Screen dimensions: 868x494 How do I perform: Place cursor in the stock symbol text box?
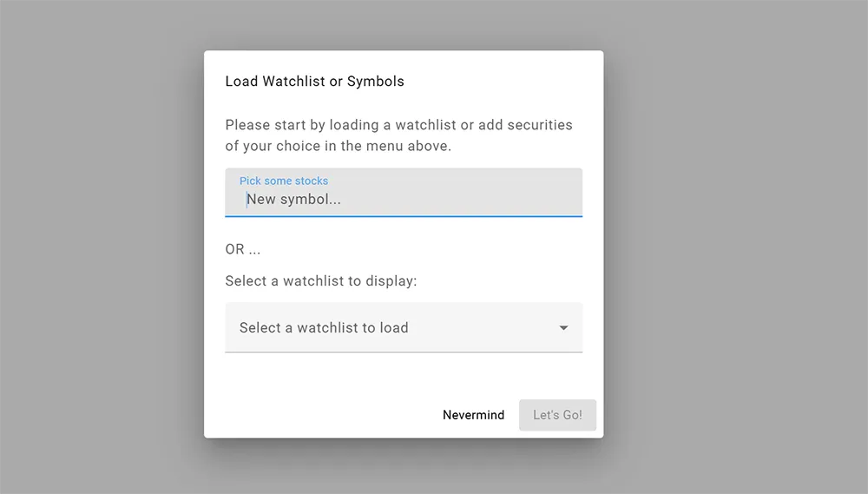pos(404,192)
